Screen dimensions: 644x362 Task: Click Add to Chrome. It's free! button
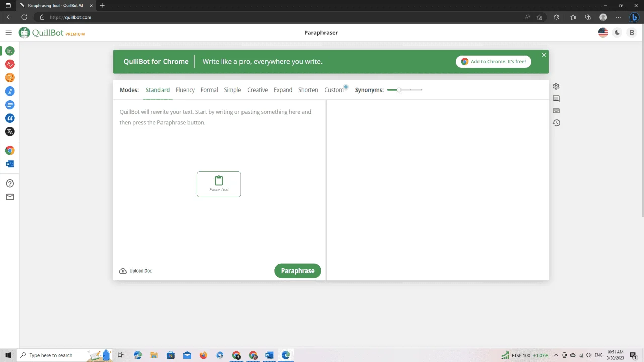pos(494,62)
